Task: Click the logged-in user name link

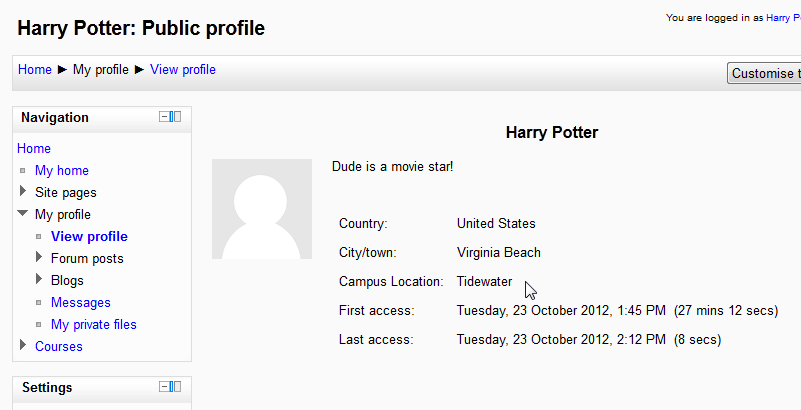Action: (783, 17)
